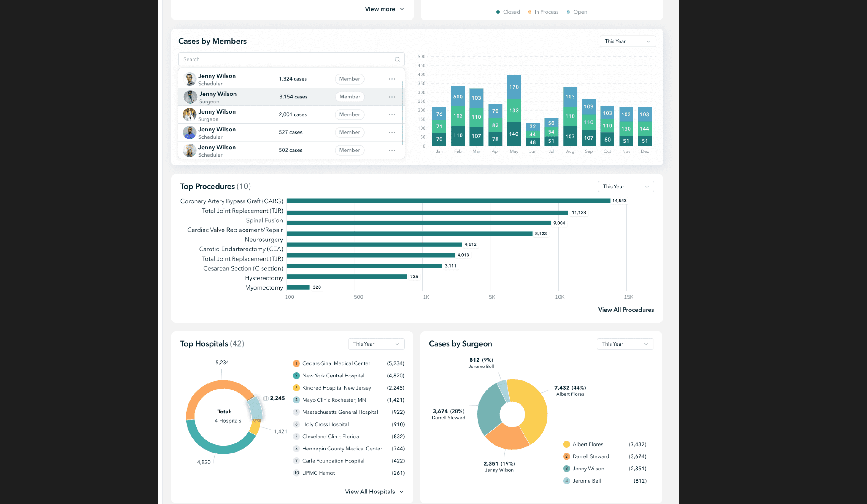Click Member badge for 502 cases row

coord(349,151)
